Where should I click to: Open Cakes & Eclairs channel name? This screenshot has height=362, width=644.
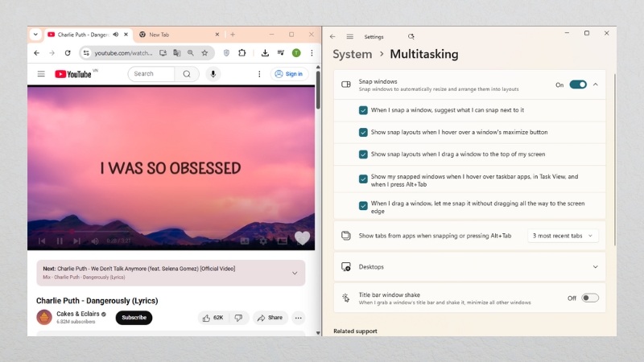click(x=78, y=314)
